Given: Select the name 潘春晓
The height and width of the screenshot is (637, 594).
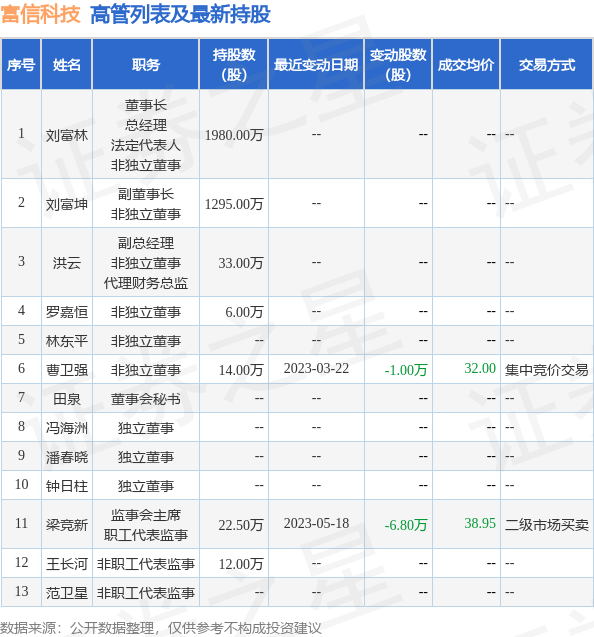Looking at the screenshot, I should click(x=67, y=457).
